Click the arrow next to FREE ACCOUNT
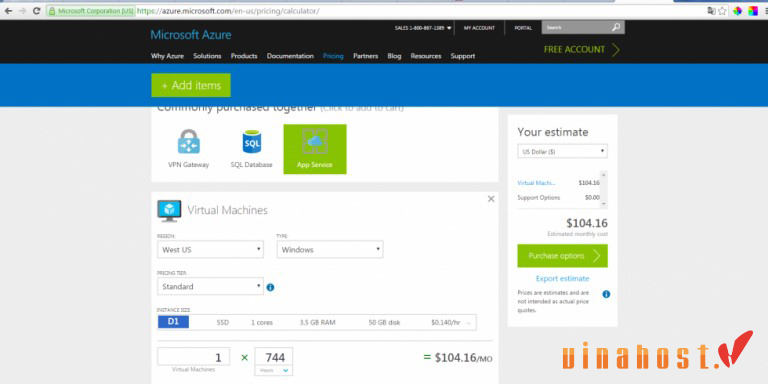The width and height of the screenshot is (768, 384). pyautogui.click(x=616, y=50)
